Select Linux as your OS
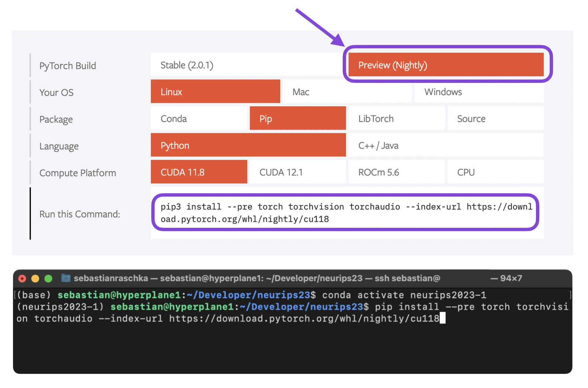The width and height of the screenshot is (588, 388). 215,91
